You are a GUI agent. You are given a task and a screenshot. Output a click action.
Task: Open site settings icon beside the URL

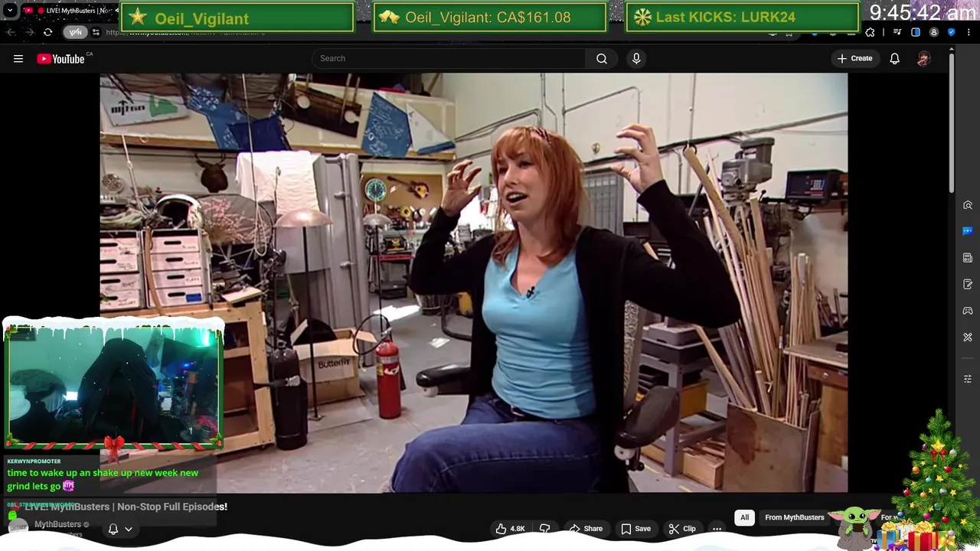(x=96, y=32)
